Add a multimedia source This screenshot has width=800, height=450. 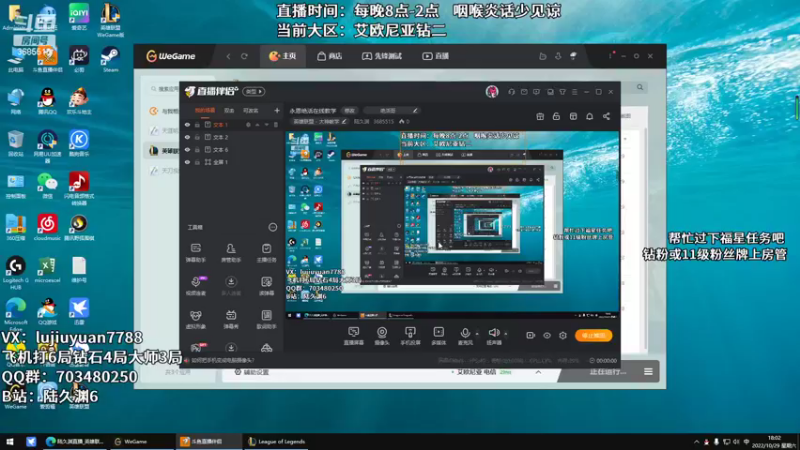(439, 336)
